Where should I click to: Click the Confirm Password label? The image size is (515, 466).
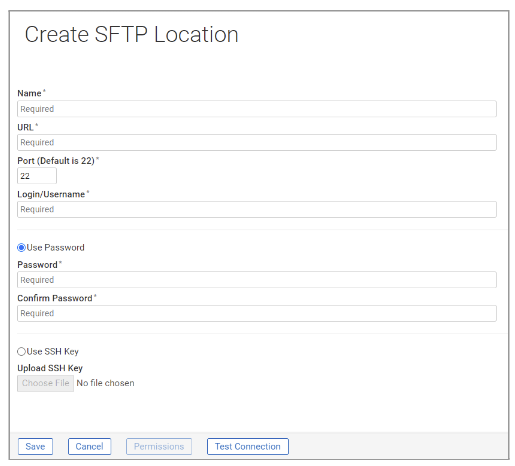click(55, 298)
